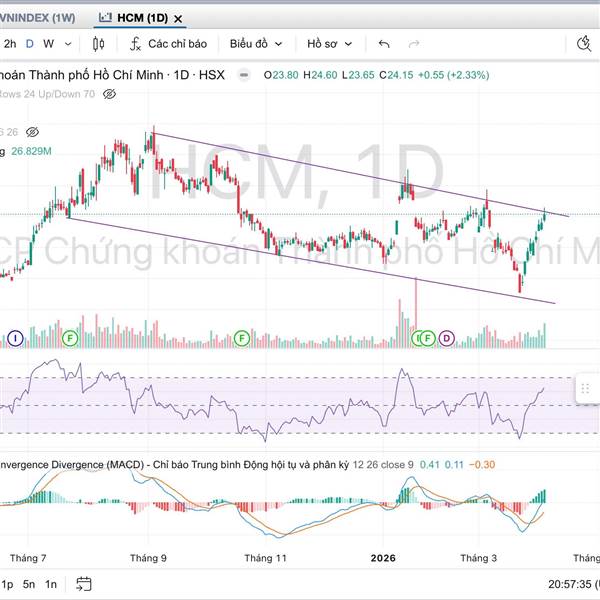This screenshot has height=600, width=600.
Task: Click the quick search icon at top right
Action: coord(587,43)
